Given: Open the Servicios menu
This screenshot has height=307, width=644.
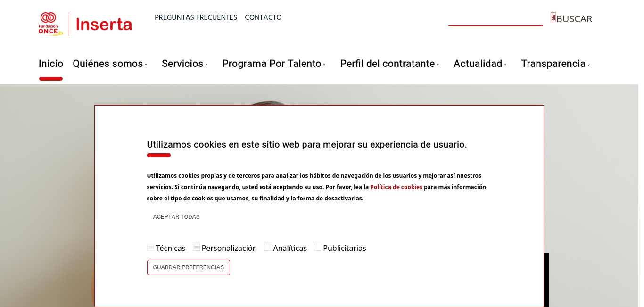Looking at the screenshot, I should tap(182, 64).
